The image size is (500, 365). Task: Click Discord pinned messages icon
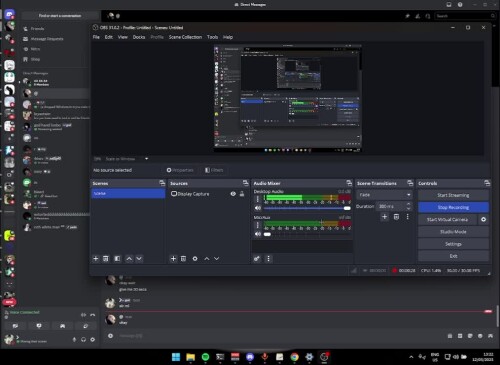(x=407, y=16)
